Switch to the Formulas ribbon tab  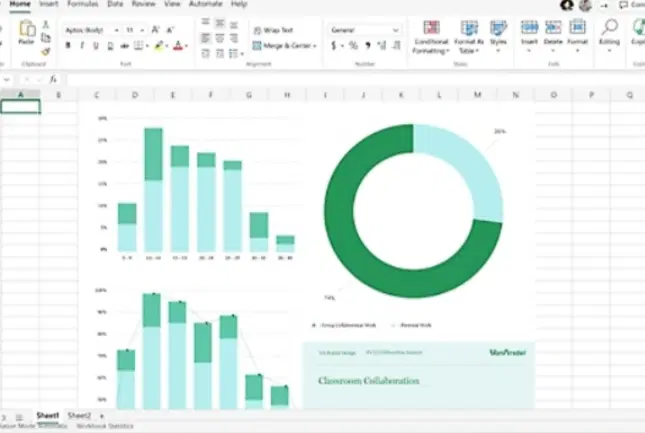[82, 4]
